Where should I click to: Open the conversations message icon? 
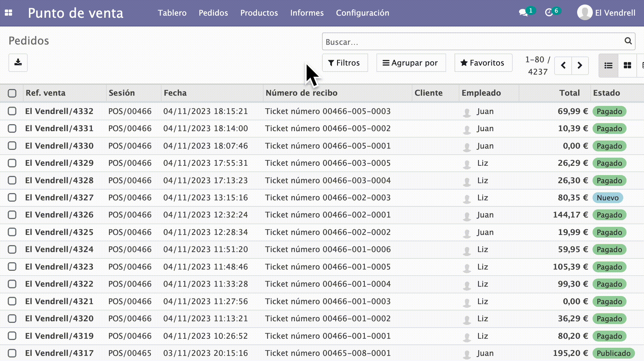coord(523,13)
